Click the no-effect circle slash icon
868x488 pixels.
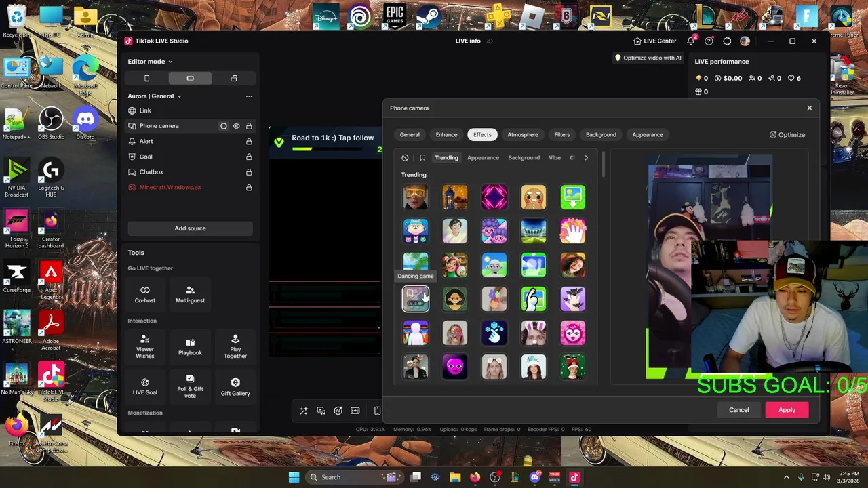pyautogui.click(x=405, y=157)
